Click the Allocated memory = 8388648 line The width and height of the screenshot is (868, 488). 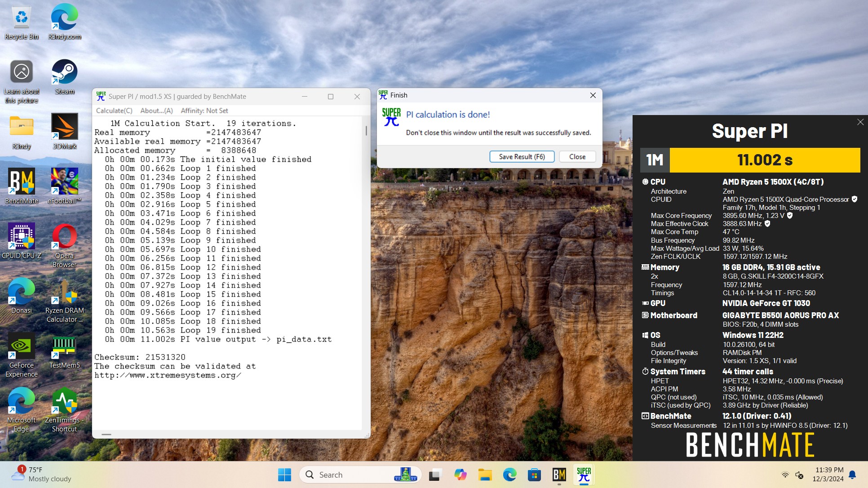click(x=175, y=151)
